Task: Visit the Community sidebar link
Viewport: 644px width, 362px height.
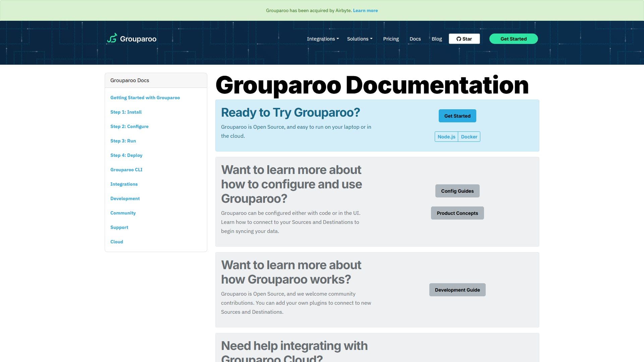Action: [x=123, y=213]
